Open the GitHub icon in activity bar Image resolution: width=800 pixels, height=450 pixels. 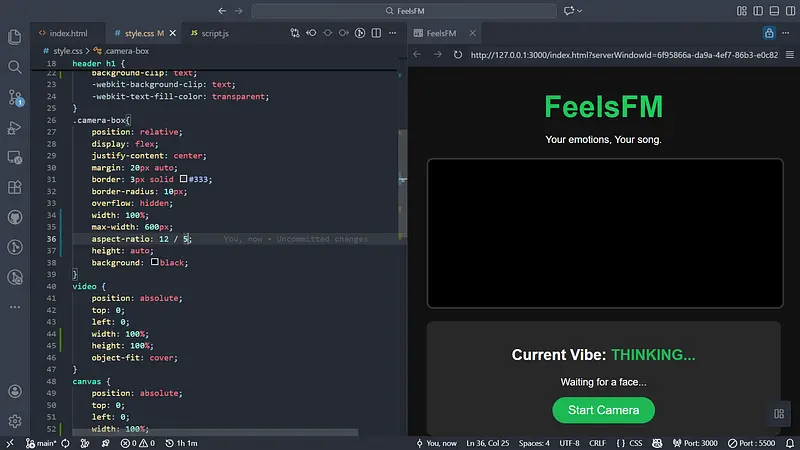pos(15,217)
